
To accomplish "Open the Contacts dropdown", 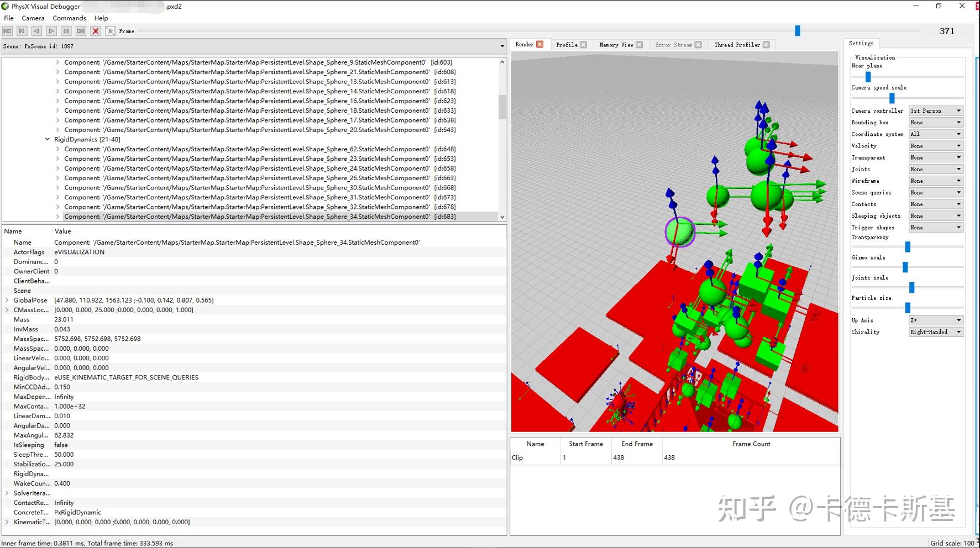I will [936, 204].
